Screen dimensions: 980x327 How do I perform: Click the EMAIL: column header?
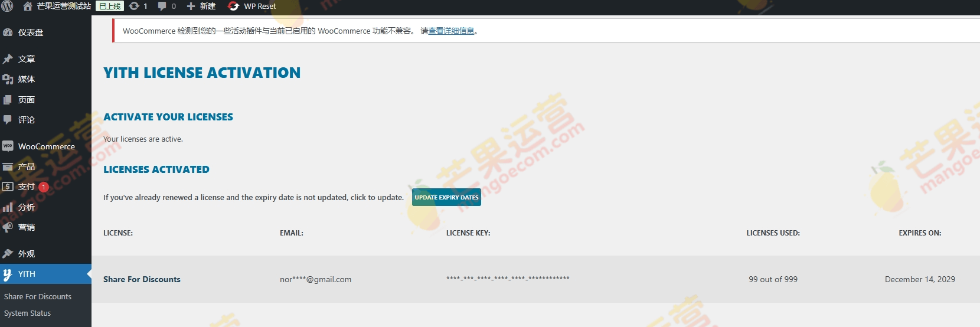(292, 233)
